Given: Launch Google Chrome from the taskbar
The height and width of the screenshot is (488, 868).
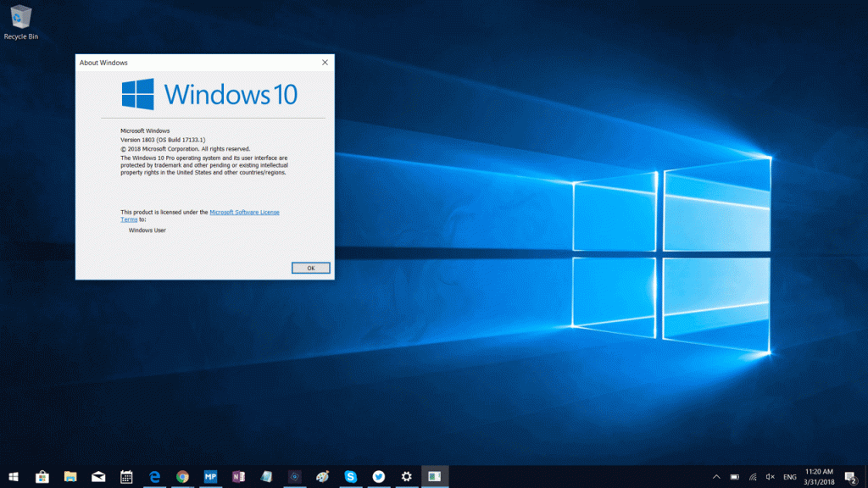Looking at the screenshot, I should (x=182, y=476).
